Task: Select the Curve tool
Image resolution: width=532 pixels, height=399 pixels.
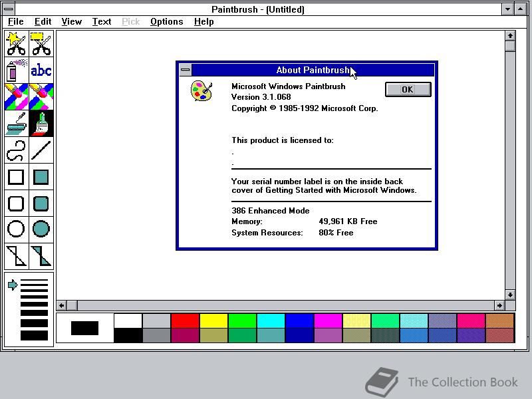Action: click(16, 150)
